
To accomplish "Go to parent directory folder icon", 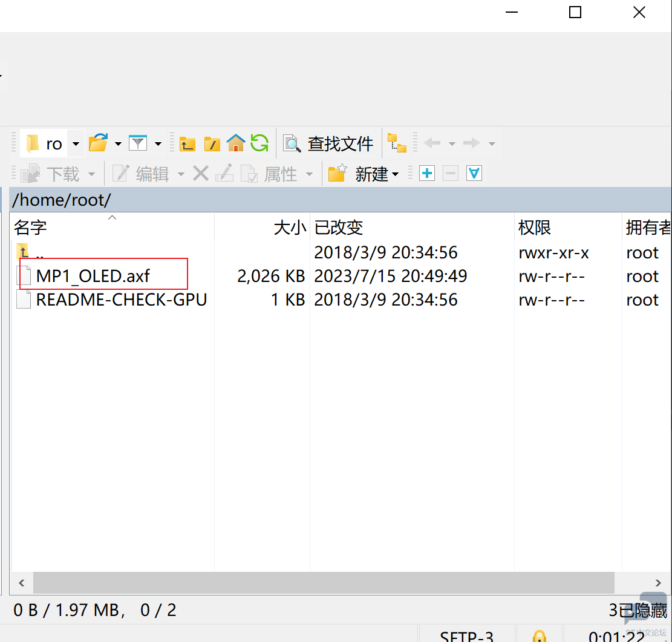I will tap(188, 144).
